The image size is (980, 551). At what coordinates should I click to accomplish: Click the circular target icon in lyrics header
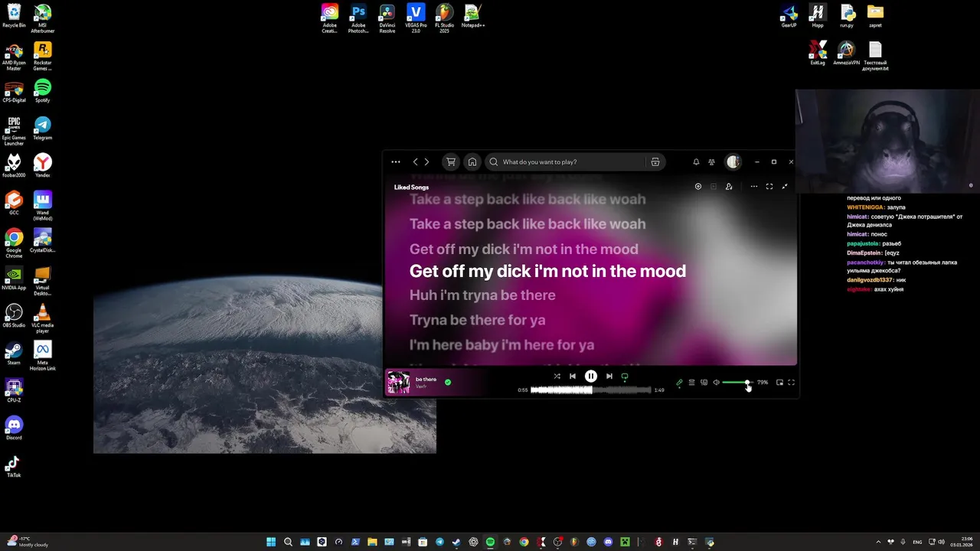tap(698, 187)
